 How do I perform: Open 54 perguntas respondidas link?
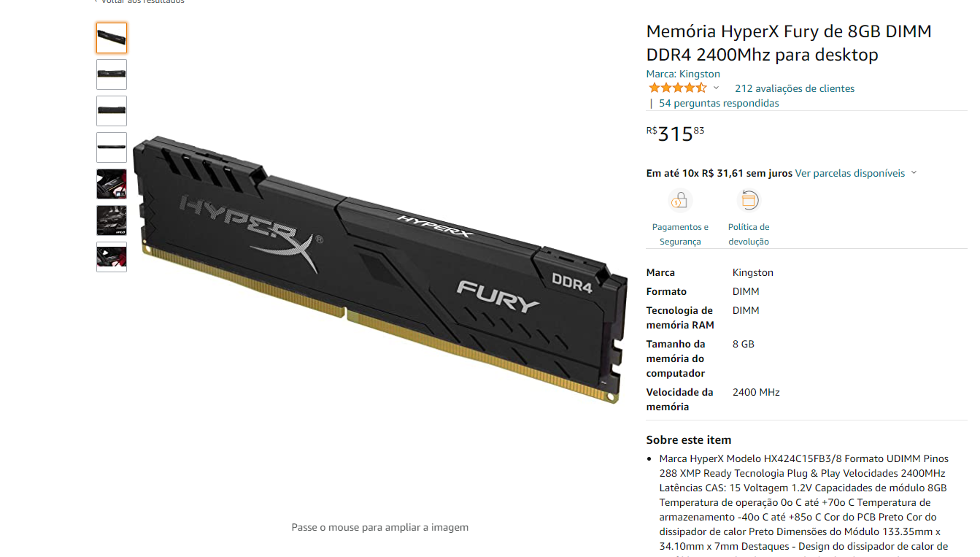pyautogui.click(x=719, y=103)
